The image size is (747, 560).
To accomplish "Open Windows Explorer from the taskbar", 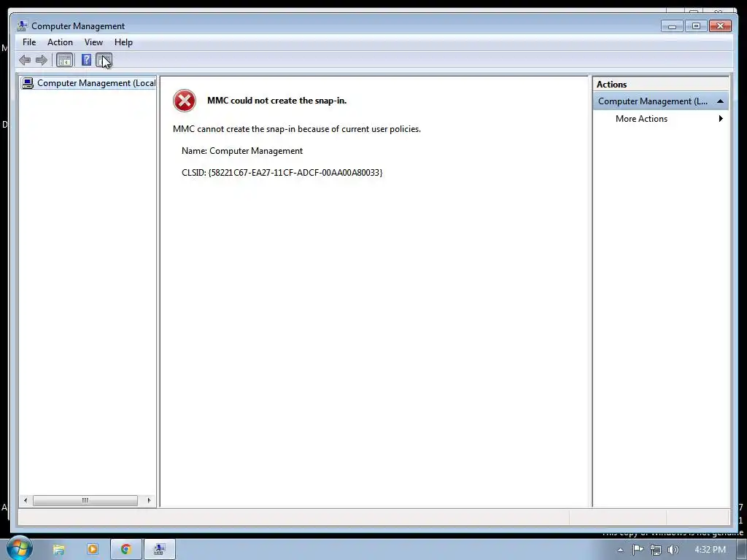I will [x=58, y=550].
